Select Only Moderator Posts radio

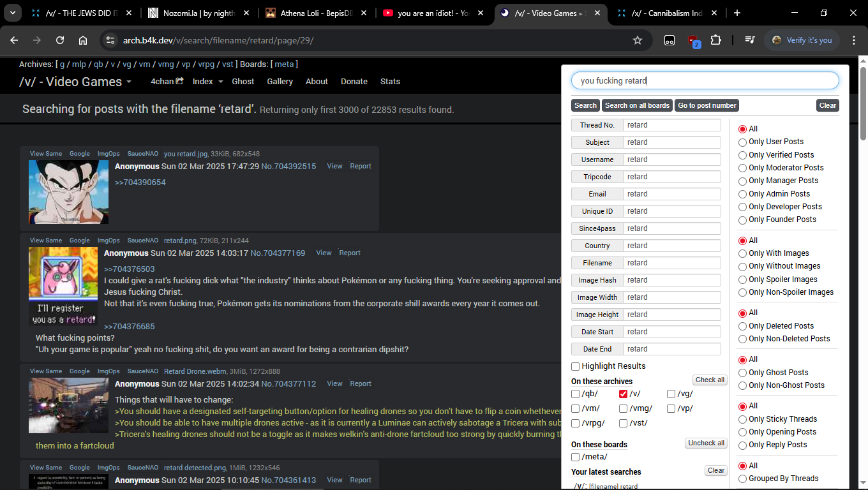click(742, 168)
